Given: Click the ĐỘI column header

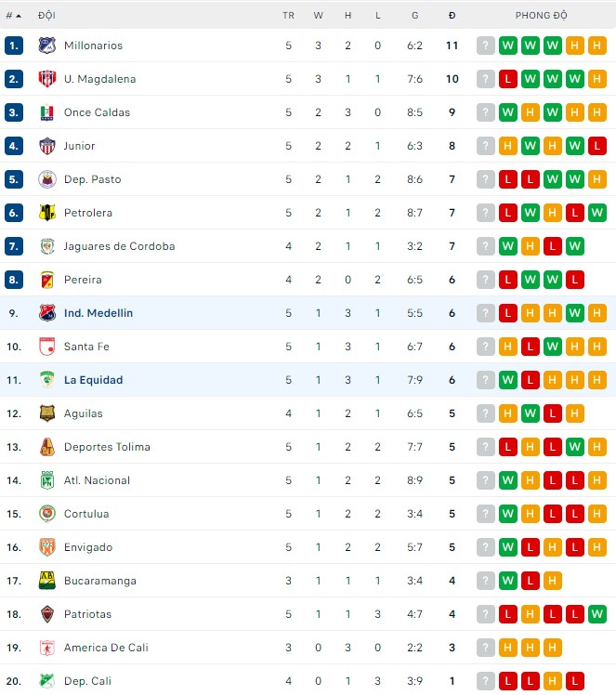Looking at the screenshot, I should point(46,16).
